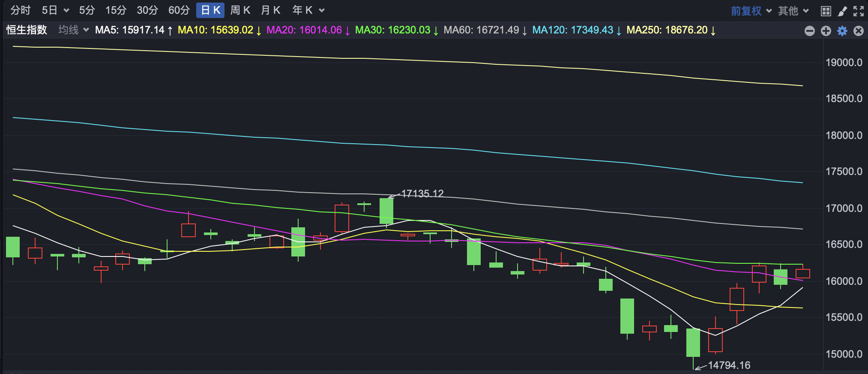Open indicator settings gear
Screen dimensions: 868x374
(x=842, y=31)
